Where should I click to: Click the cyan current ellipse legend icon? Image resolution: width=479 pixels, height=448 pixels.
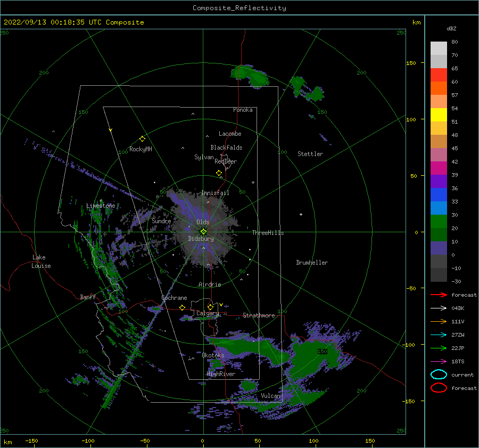click(x=439, y=374)
